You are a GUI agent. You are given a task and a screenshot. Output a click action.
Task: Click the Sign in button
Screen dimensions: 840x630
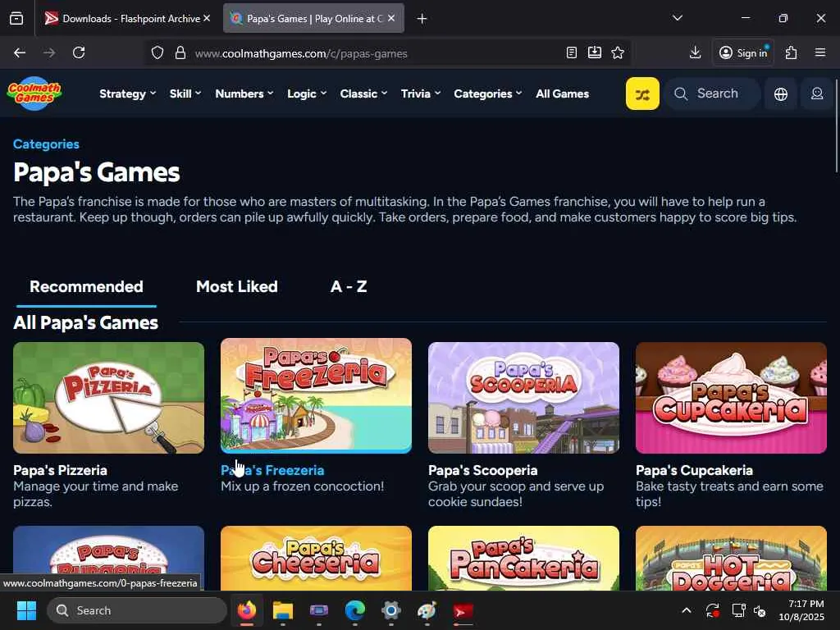pyautogui.click(x=743, y=52)
